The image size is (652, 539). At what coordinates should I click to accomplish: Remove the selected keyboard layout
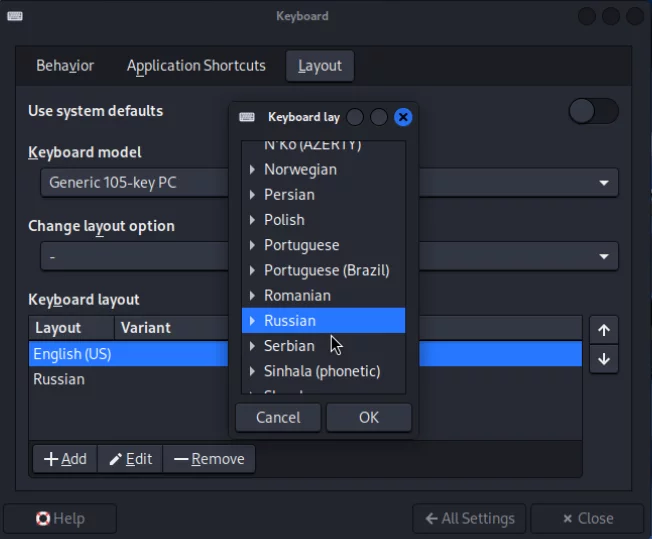tap(209, 459)
